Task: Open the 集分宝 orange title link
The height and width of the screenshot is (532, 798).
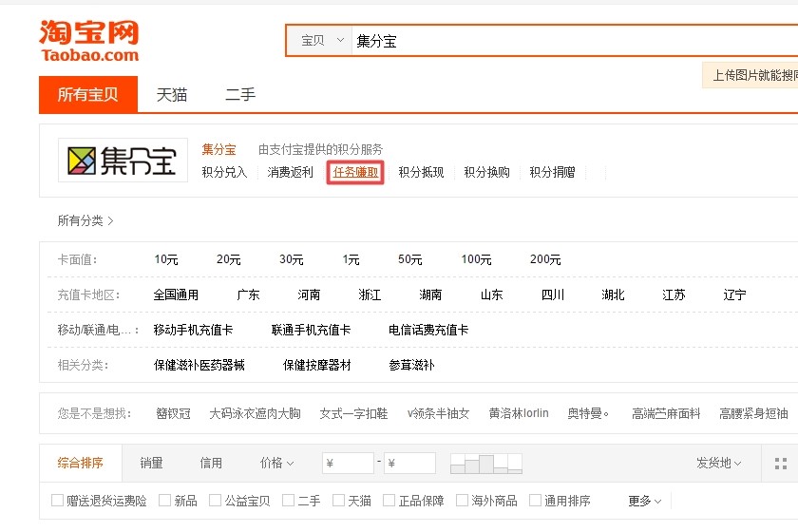Action: tap(218, 149)
